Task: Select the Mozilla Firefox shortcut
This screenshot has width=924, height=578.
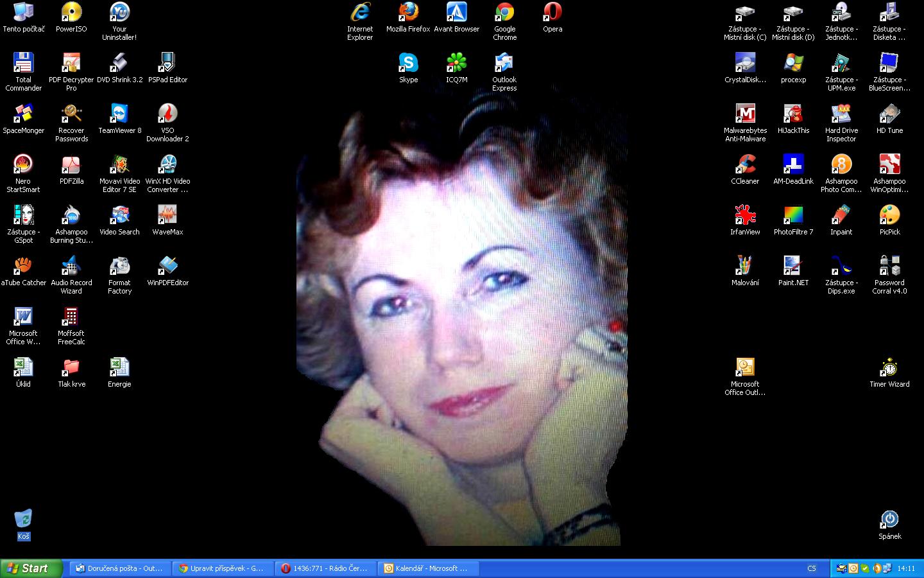Action: tap(408, 13)
